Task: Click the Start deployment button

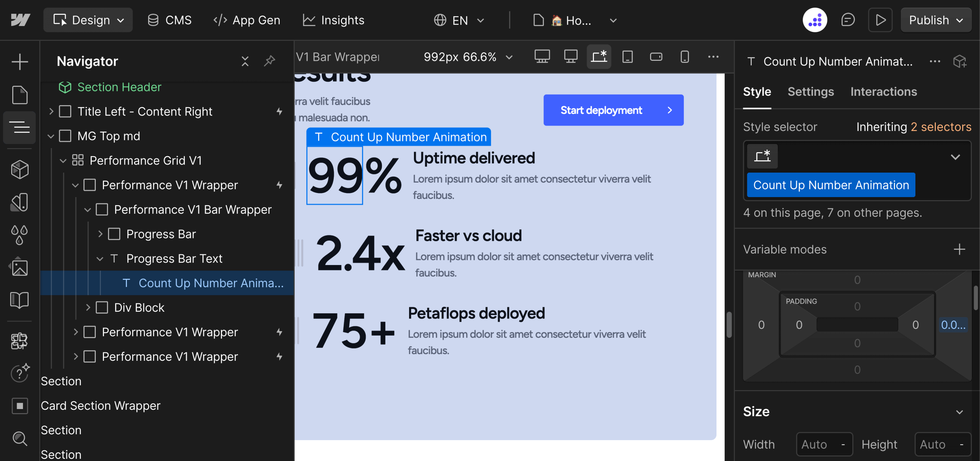Action: pyautogui.click(x=613, y=110)
